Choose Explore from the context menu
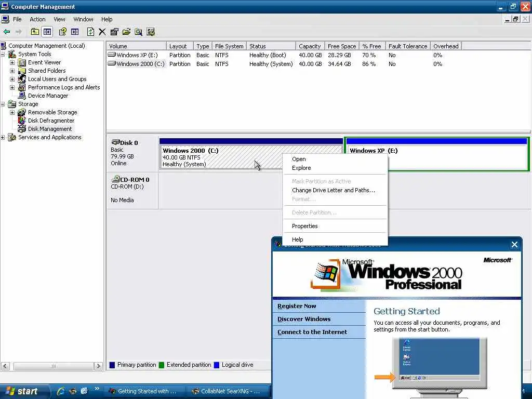Viewport: 532px width, 399px height. [335, 168]
